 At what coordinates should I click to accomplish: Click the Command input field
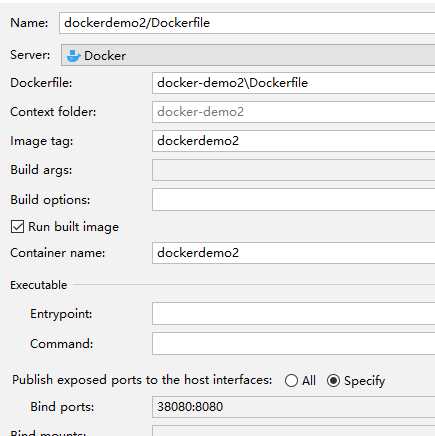click(x=294, y=344)
